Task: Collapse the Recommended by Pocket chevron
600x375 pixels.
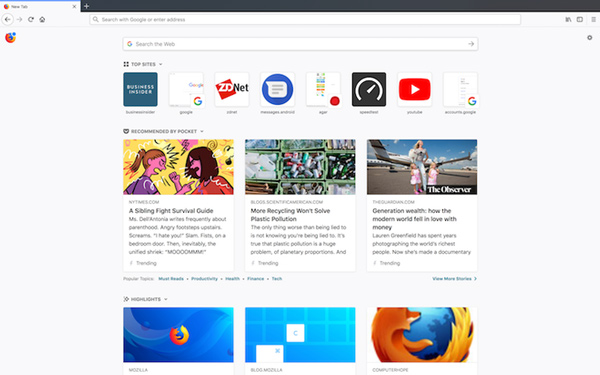Action: [x=202, y=131]
